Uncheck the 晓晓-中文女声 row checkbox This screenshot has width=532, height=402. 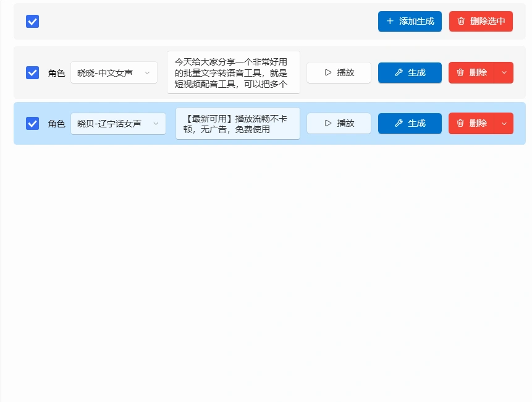[32, 72]
